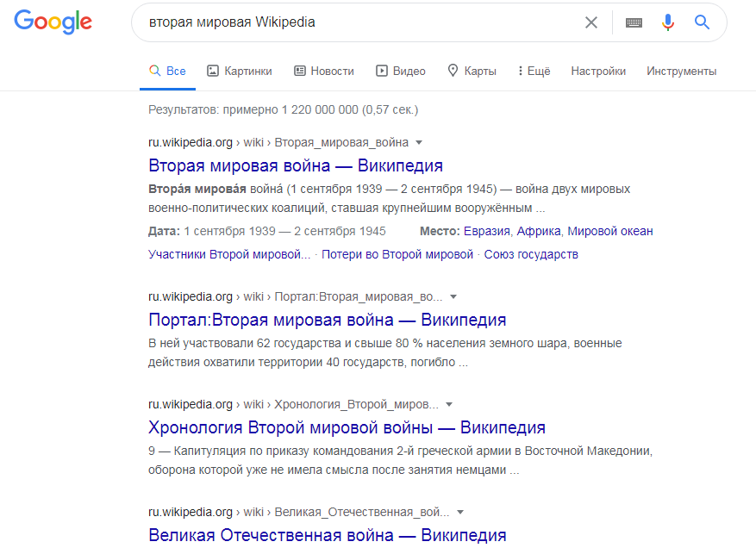
Task: Switch to the Видео tab
Action: click(x=401, y=71)
